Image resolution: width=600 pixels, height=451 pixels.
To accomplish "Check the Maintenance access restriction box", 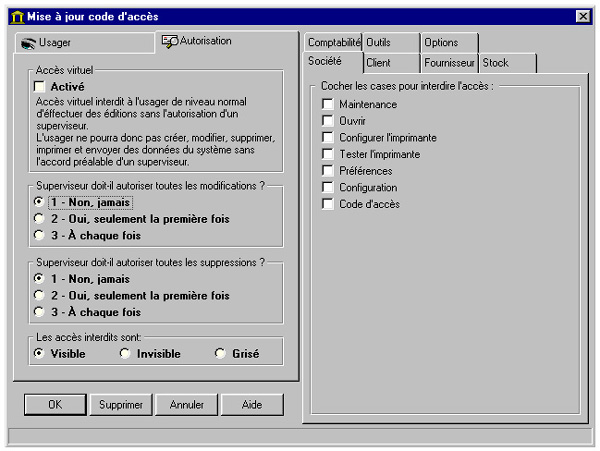I will click(328, 104).
